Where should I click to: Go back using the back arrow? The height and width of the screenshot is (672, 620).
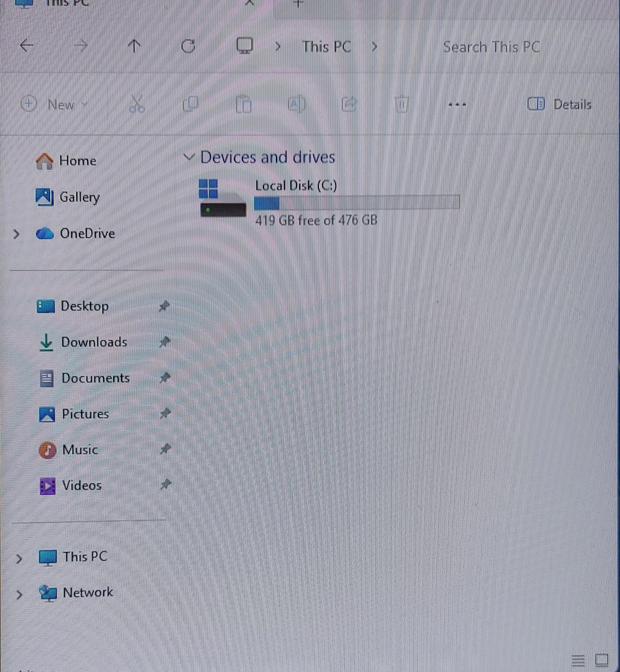tap(27, 45)
